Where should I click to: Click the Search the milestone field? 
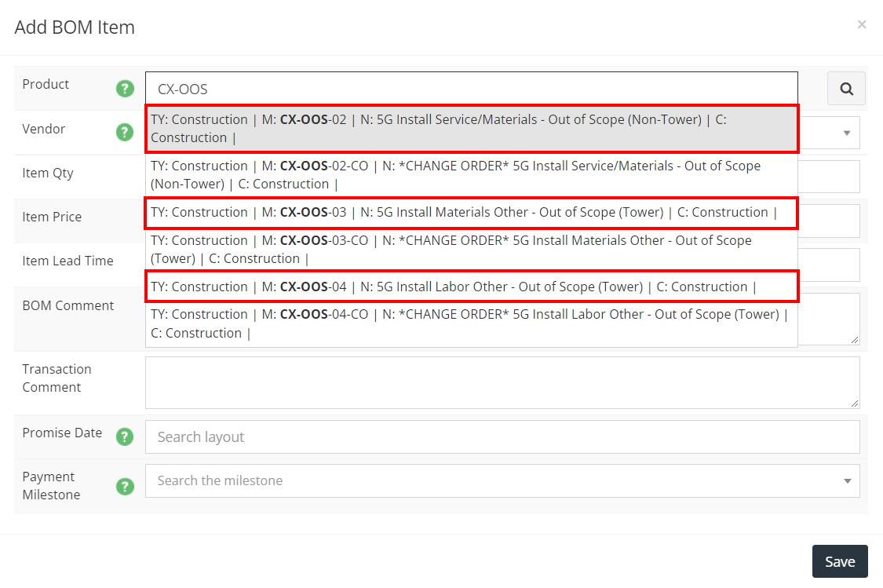point(502,481)
